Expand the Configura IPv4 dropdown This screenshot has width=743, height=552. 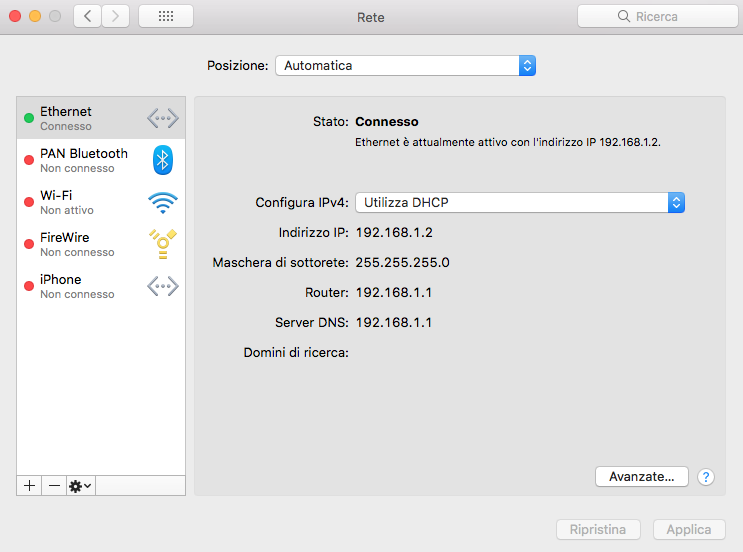coord(519,202)
